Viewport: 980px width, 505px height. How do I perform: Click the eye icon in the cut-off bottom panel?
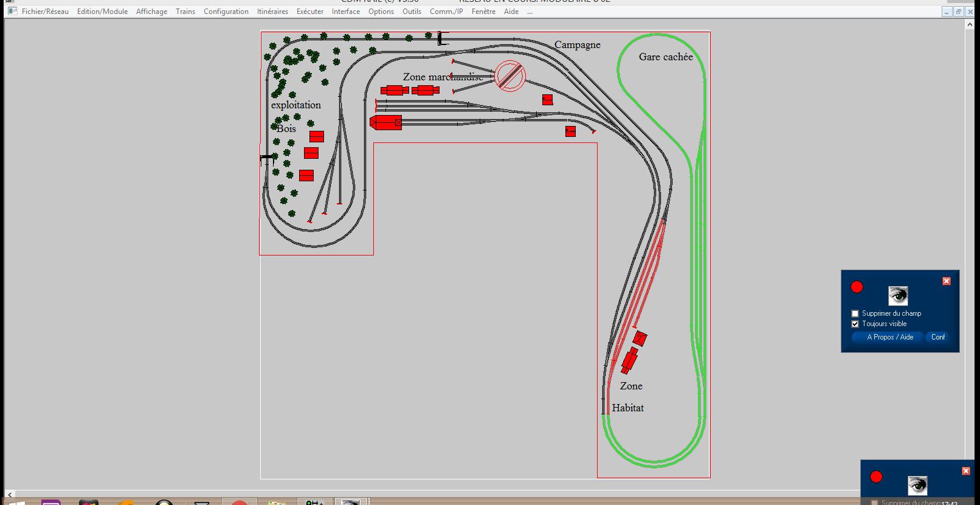coord(917,486)
